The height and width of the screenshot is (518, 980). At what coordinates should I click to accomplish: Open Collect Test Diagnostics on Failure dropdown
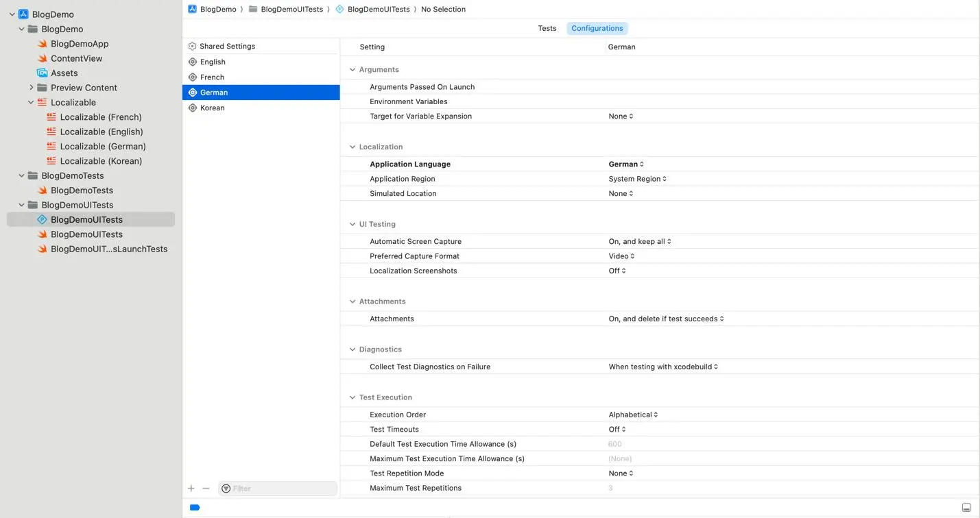point(663,367)
